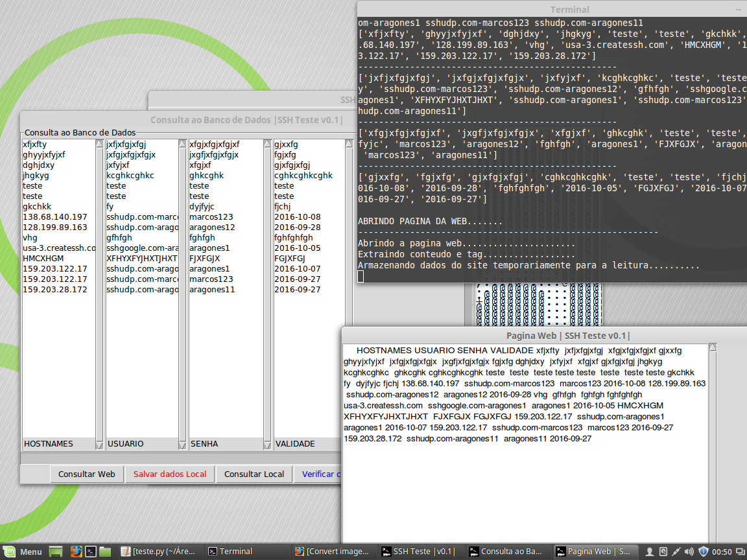Click the Consultar Local button

(x=254, y=474)
